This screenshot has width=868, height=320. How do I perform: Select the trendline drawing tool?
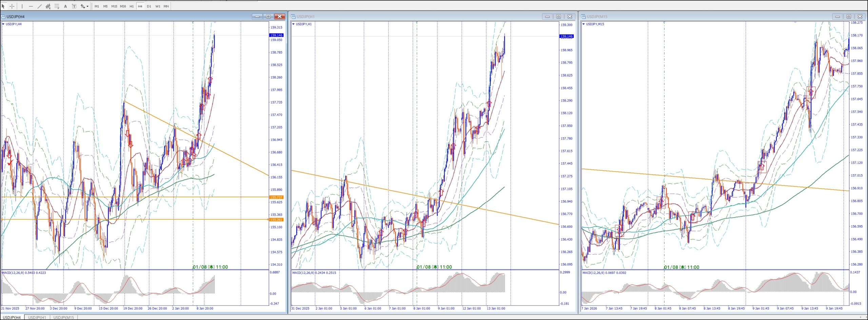(39, 6)
